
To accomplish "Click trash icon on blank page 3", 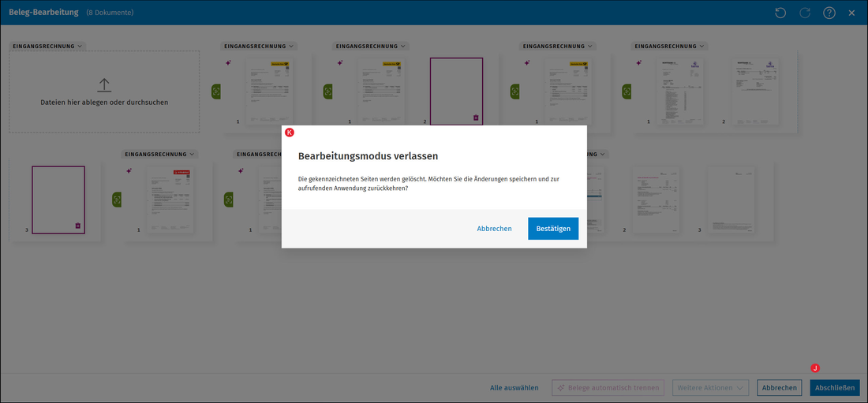I will pos(77,226).
